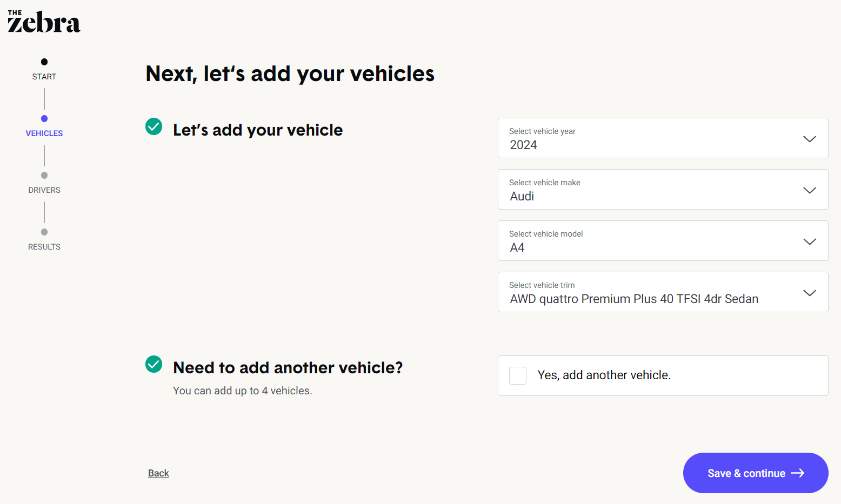
Task: Click the purple VEHICLES progress dot
Action: [44, 118]
